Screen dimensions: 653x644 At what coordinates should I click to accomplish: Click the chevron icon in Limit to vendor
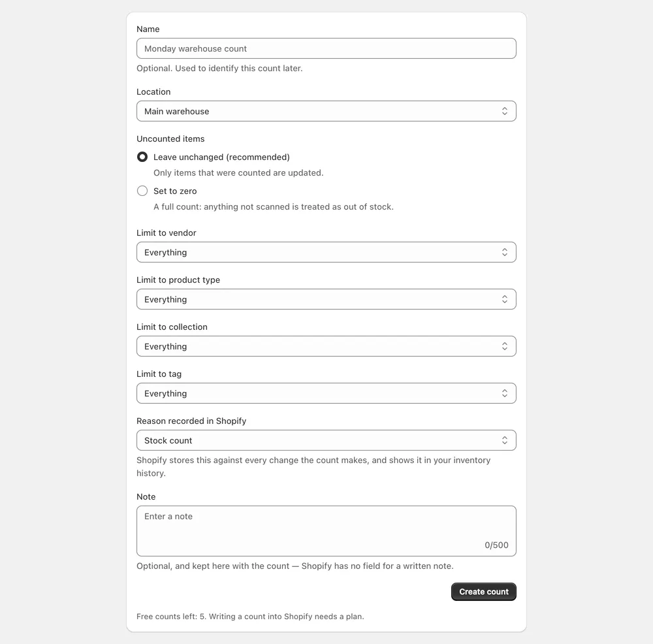point(504,252)
